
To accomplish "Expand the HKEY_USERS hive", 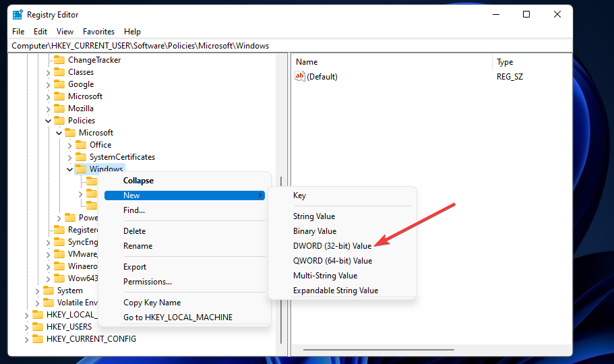I will click(27, 327).
